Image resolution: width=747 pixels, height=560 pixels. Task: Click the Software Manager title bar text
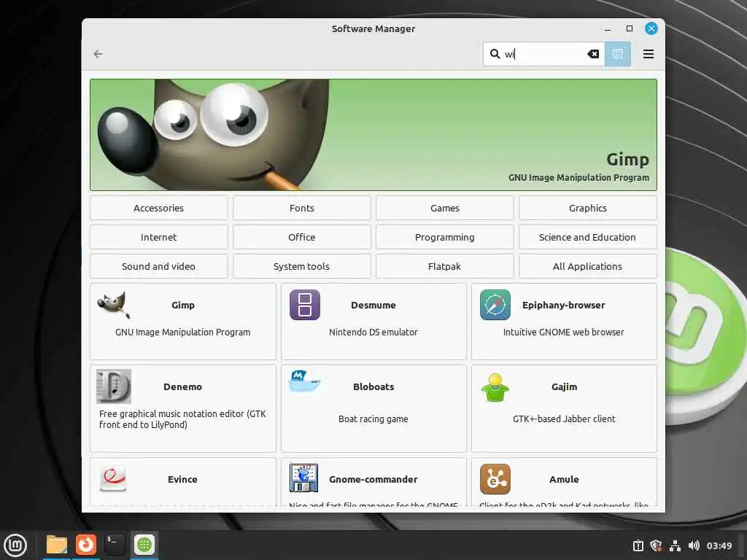click(373, 28)
